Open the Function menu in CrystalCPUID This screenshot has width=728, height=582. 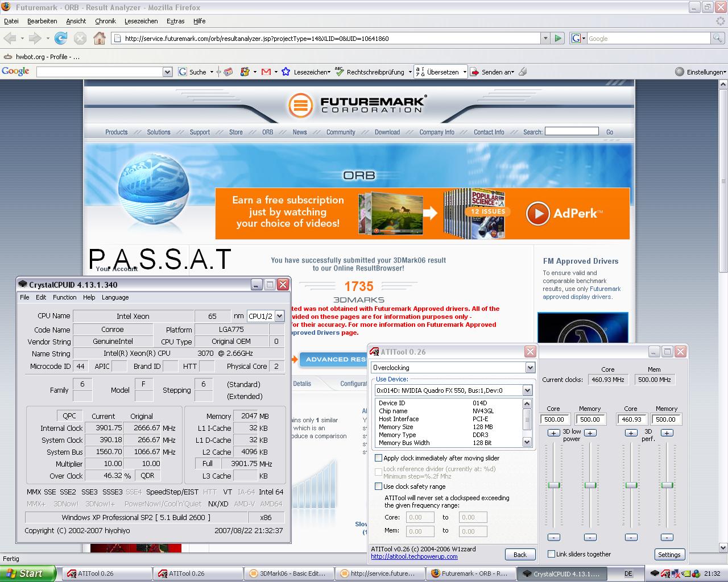click(x=64, y=297)
